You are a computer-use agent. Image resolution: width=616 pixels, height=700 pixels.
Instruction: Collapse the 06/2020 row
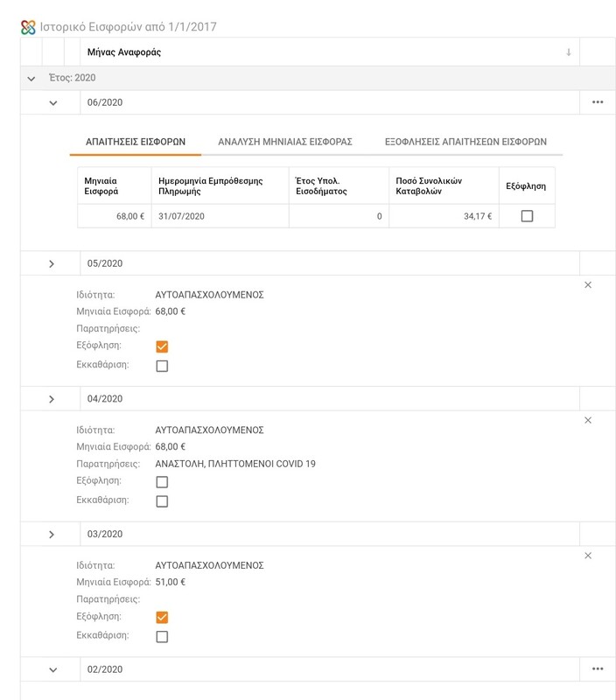(x=52, y=103)
